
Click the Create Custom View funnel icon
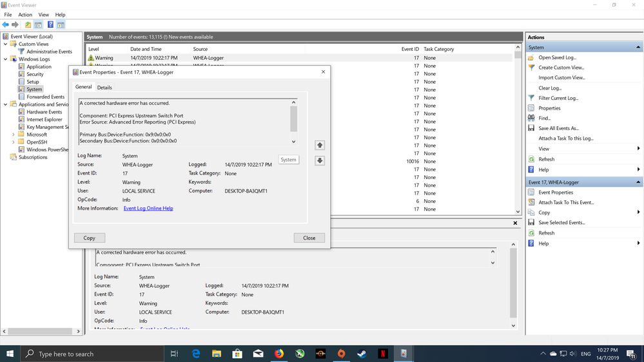pos(531,67)
